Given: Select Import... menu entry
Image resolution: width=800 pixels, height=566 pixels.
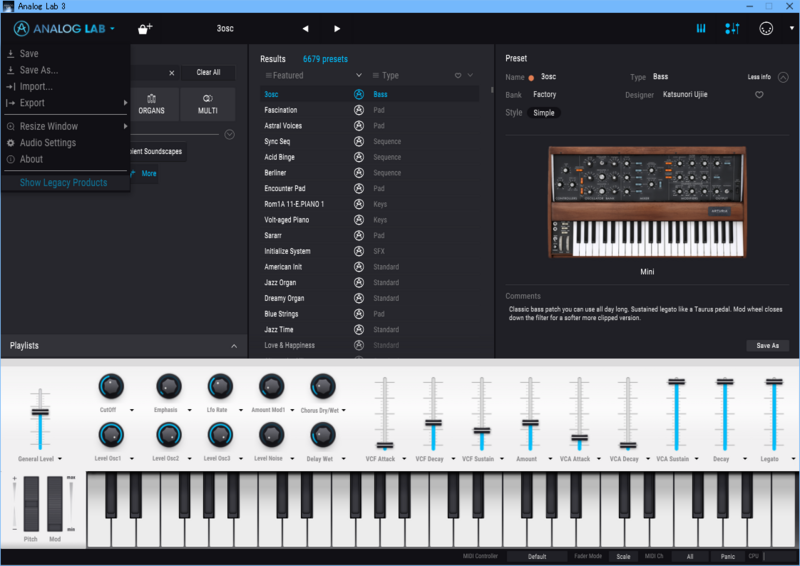Looking at the screenshot, I should pyautogui.click(x=36, y=86).
